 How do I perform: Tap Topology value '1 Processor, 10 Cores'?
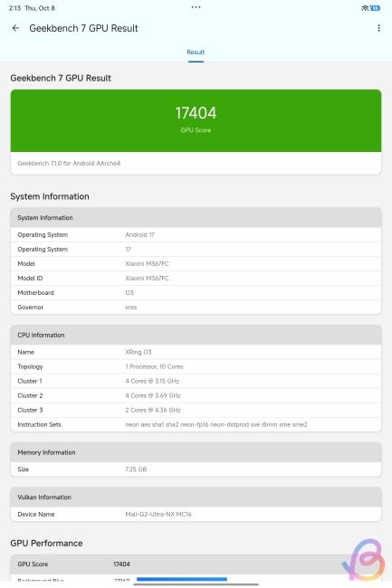(154, 366)
